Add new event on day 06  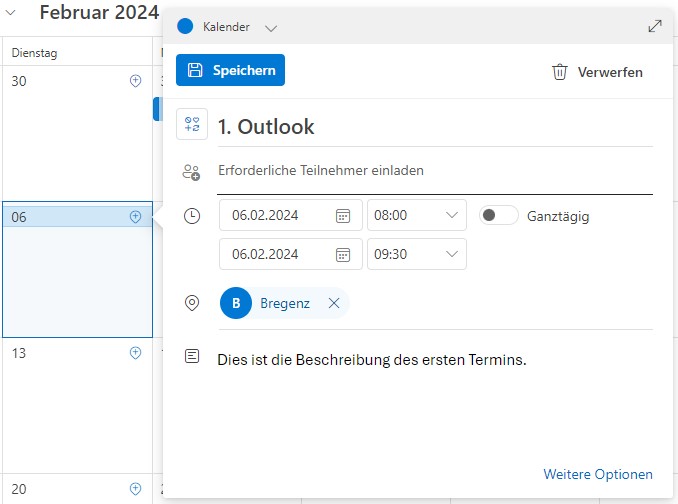[x=136, y=216]
